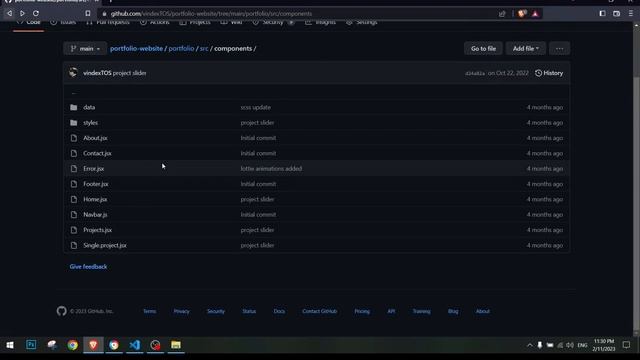Open latest commit 'project slider' message
This screenshot has height=360, width=640.
point(129,73)
